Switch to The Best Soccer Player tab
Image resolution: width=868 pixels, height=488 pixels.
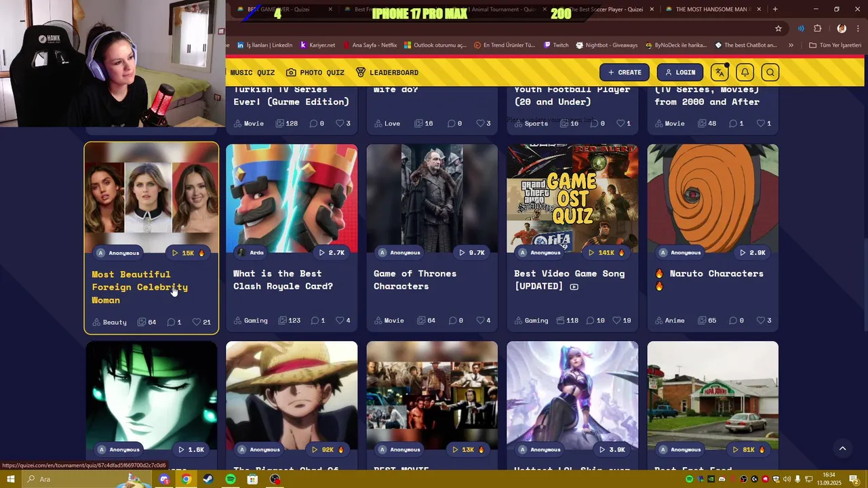point(606,9)
